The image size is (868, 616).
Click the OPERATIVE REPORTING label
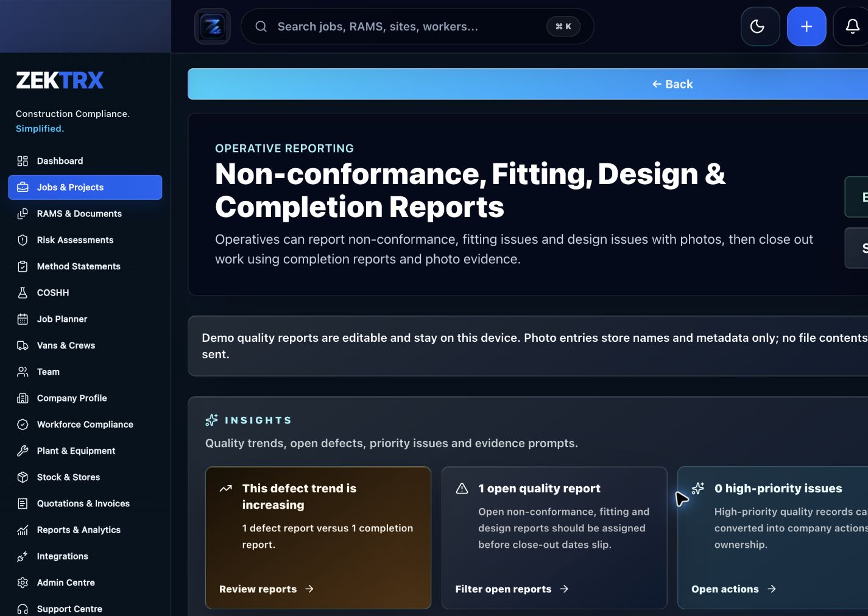[x=284, y=149]
